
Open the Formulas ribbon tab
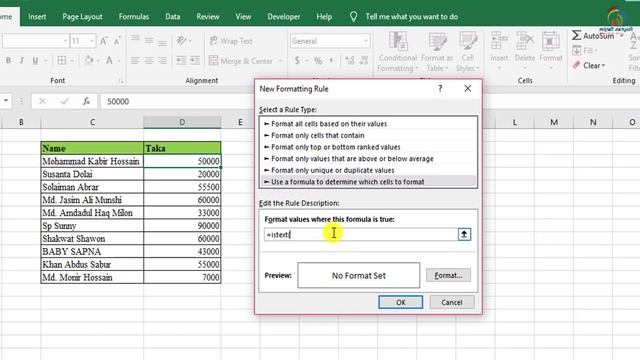pyautogui.click(x=134, y=17)
